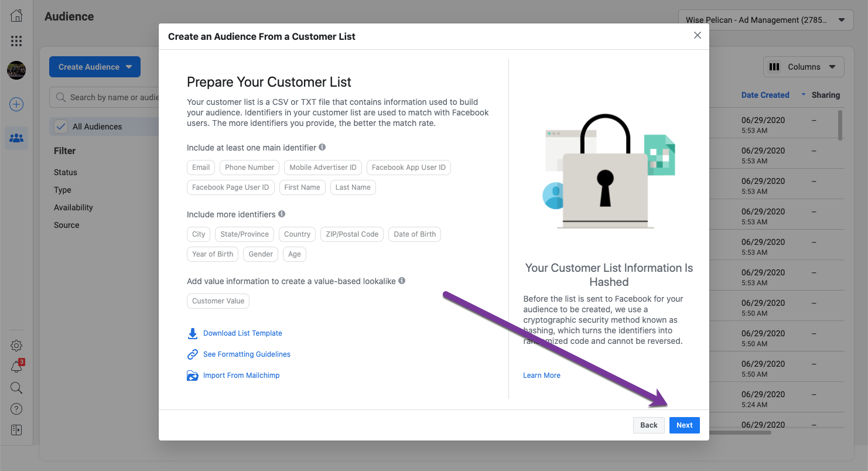Open the settings gear icon
Viewport: 868px width, 471px height.
tap(16, 346)
